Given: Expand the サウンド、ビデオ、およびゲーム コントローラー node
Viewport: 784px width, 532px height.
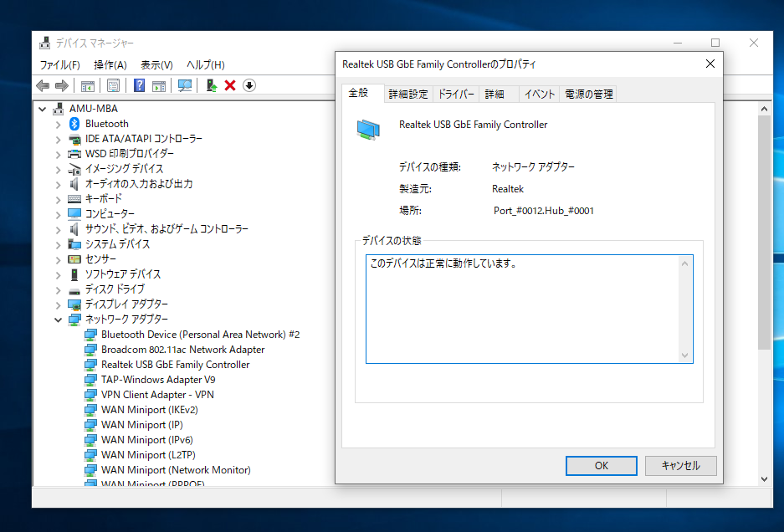Looking at the screenshot, I should click(58, 229).
